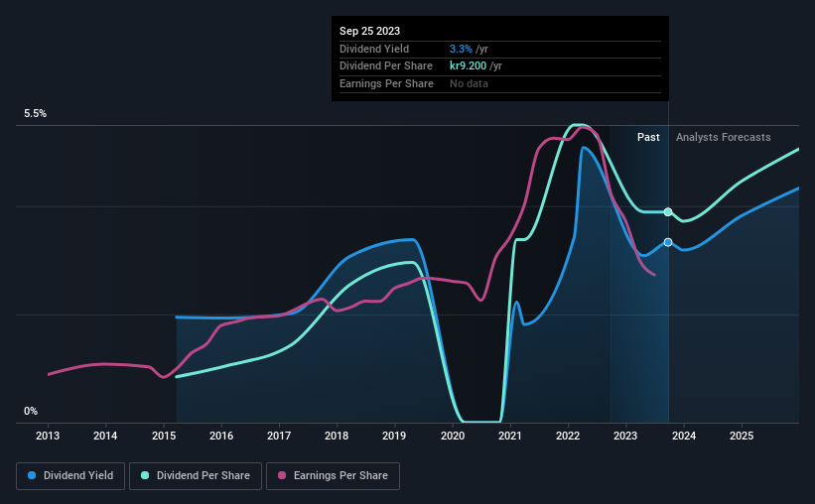Click the teal Dividend Per Share legend dot
Viewport: 815px width, 504px height.
point(145,475)
